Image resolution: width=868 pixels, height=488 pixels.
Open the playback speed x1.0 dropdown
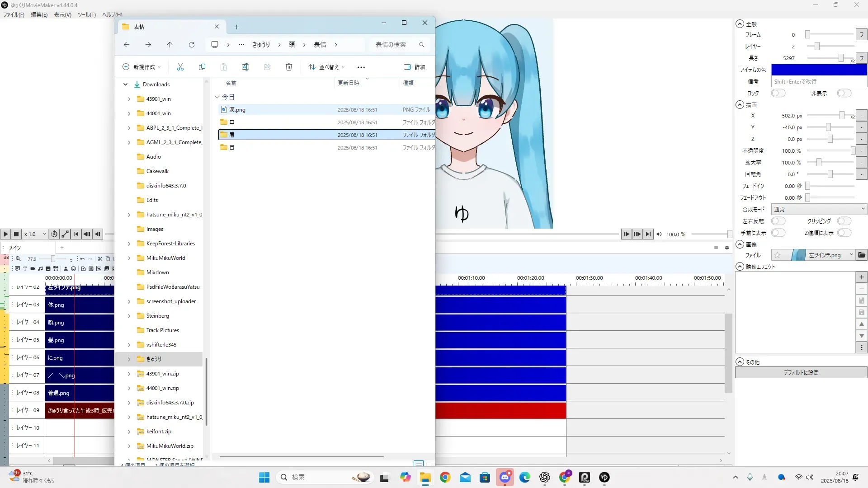(x=35, y=234)
